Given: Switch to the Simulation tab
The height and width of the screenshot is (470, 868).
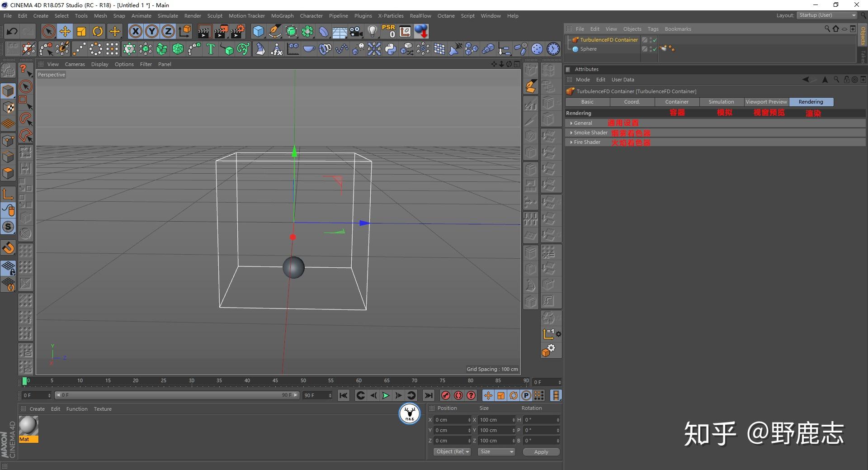Looking at the screenshot, I should tap(721, 102).
